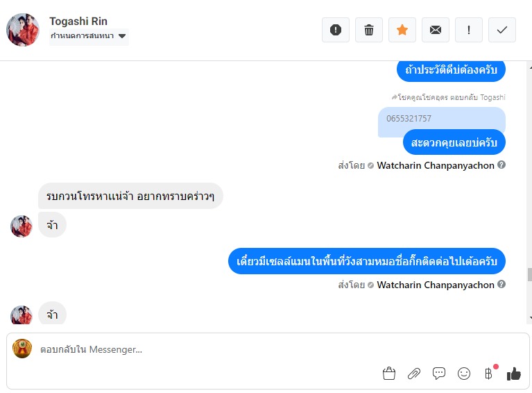
Task: Send a thumbs-up like
Action: coord(513,374)
